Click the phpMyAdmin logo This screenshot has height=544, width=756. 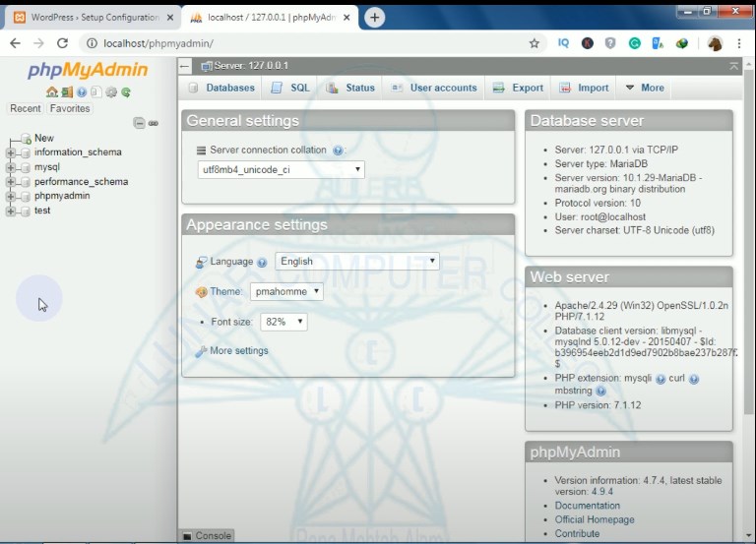point(88,70)
